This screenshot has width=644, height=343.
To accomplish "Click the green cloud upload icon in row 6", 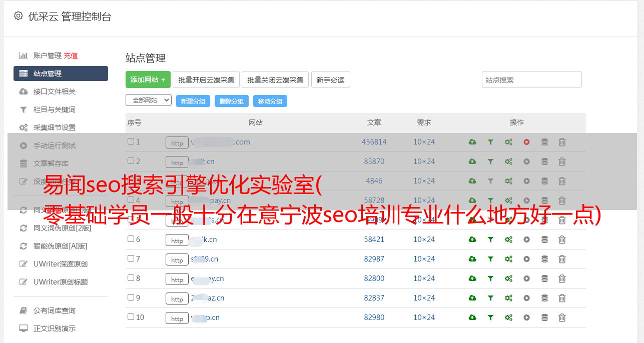I will coord(472,239).
